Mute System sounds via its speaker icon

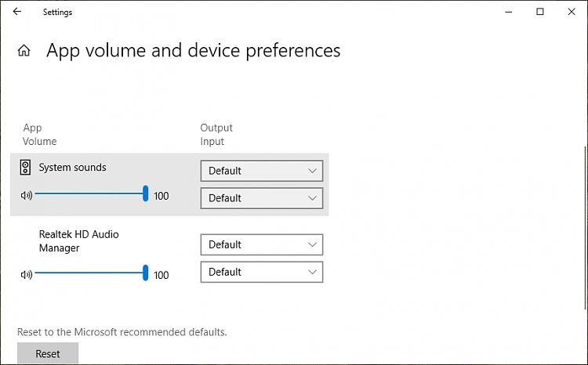click(x=27, y=196)
